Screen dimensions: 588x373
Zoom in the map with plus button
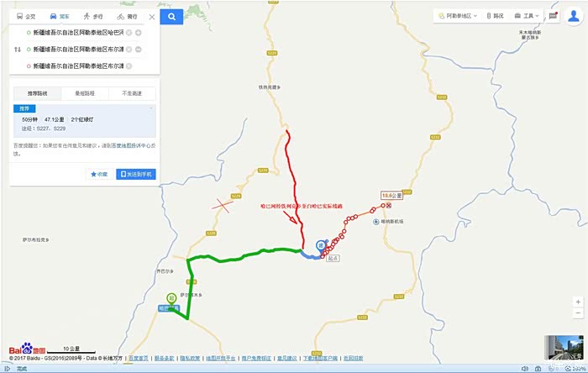[x=578, y=302]
